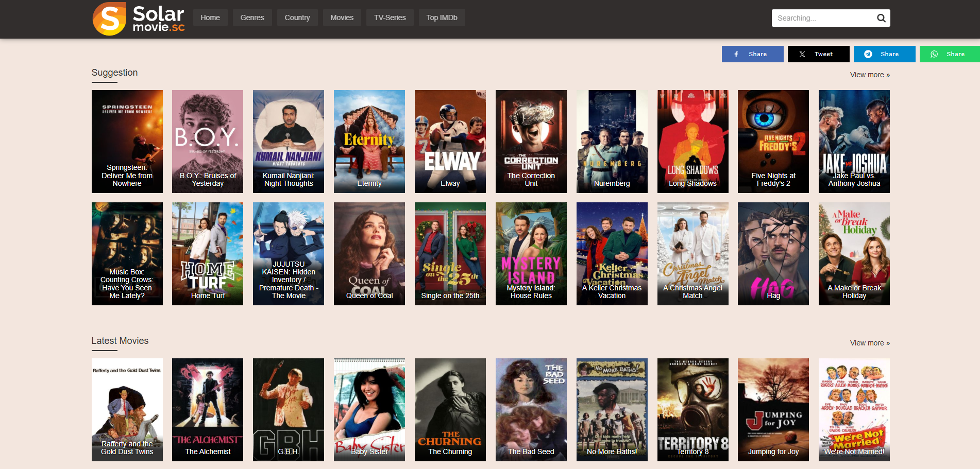980x469 pixels.
Task: Tweet this page using X button
Action: coord(818,54)
